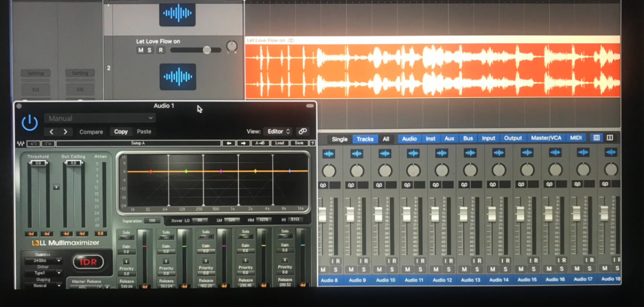The width and height of the screenshot is (644, 307).
Task: Click the Threshold/Out Ceiling link button
Action: click(x=57, y=187)
